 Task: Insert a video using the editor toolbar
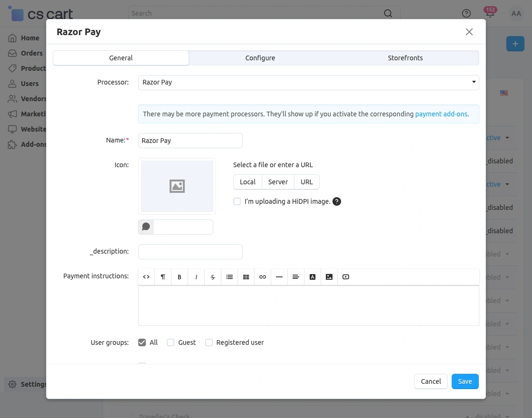[345, 276]
